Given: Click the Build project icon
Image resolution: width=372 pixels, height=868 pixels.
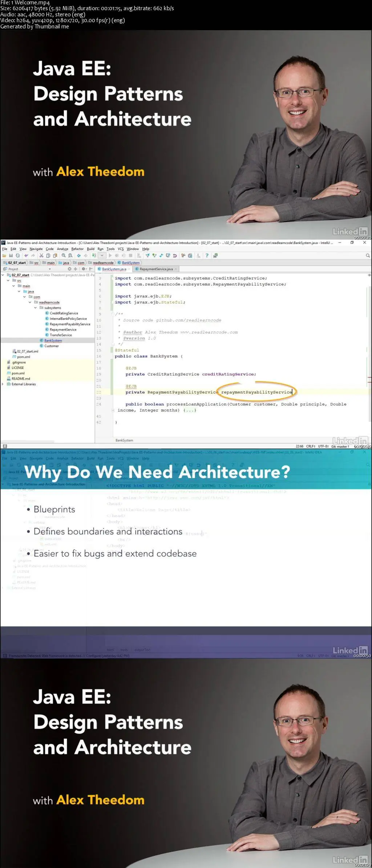Looking at the screenshot, I should point(94,255).
